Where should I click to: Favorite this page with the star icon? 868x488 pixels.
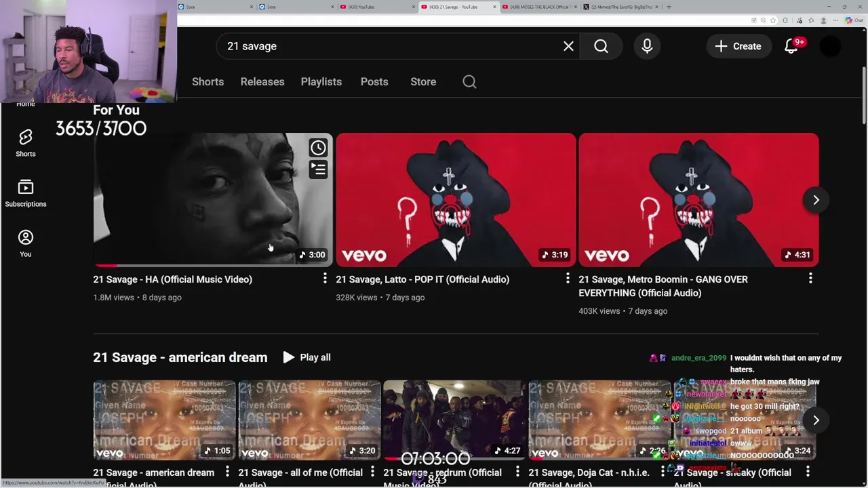tap(772, 20)
